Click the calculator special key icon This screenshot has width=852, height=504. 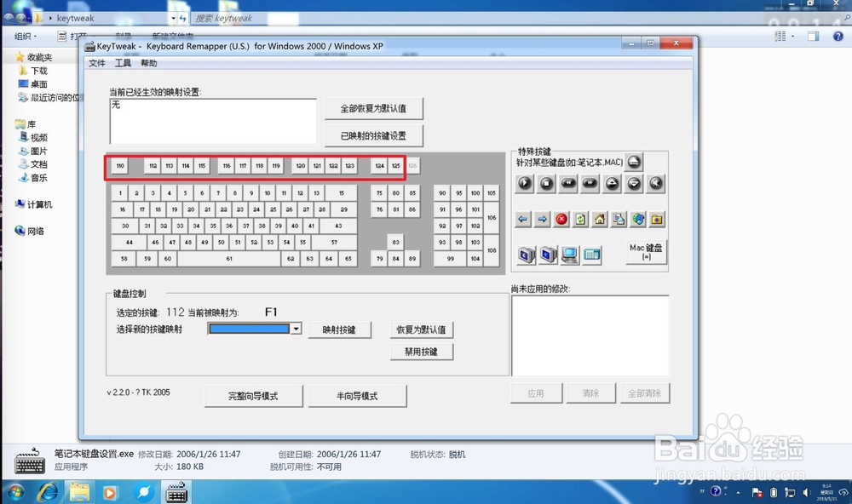[x=592, y=255]
